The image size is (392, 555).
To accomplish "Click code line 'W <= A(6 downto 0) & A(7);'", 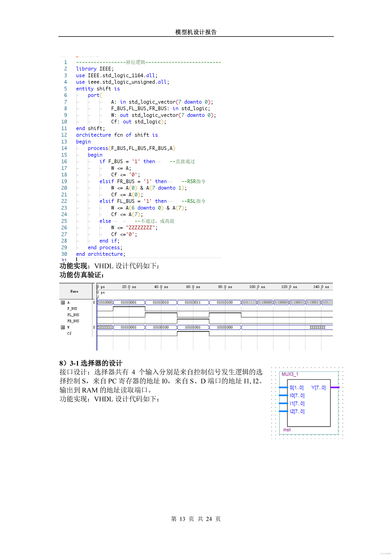I will pyautogui.click(x=149, y=208).
